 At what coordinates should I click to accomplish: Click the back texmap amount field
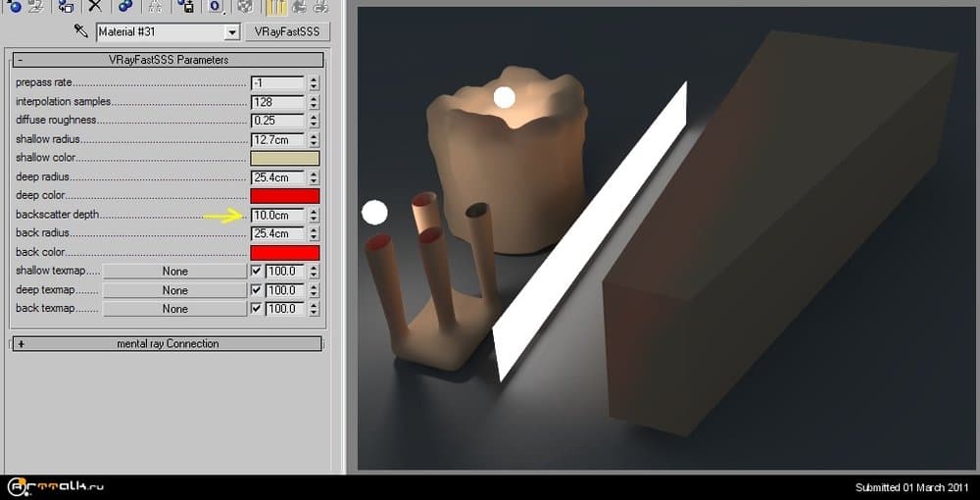[285, 309]
